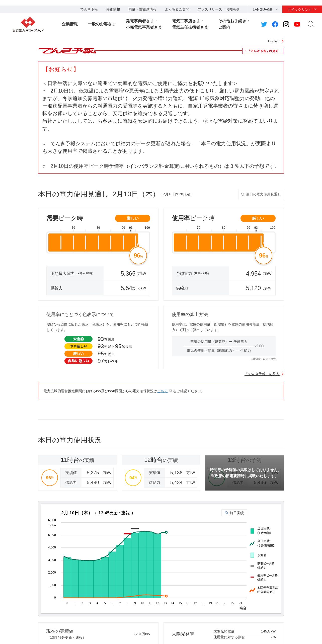322x644 pixels.
Task: Open the Instagram icon in header
Action: point(286,24)
